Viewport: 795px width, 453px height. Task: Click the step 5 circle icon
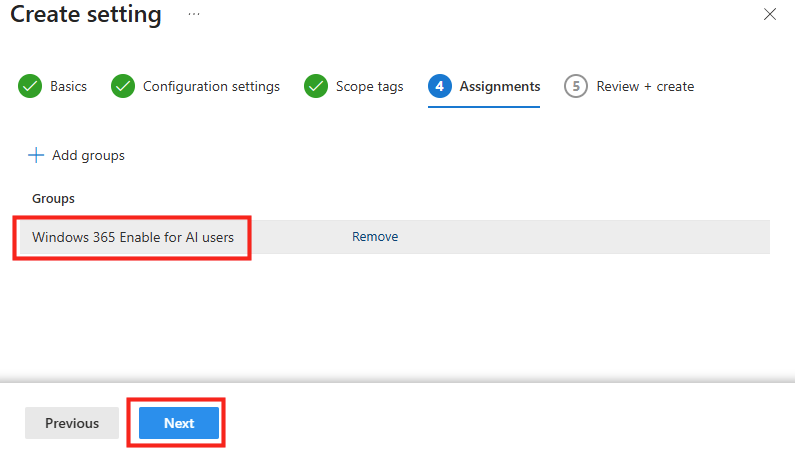click(x=575, y=86)
